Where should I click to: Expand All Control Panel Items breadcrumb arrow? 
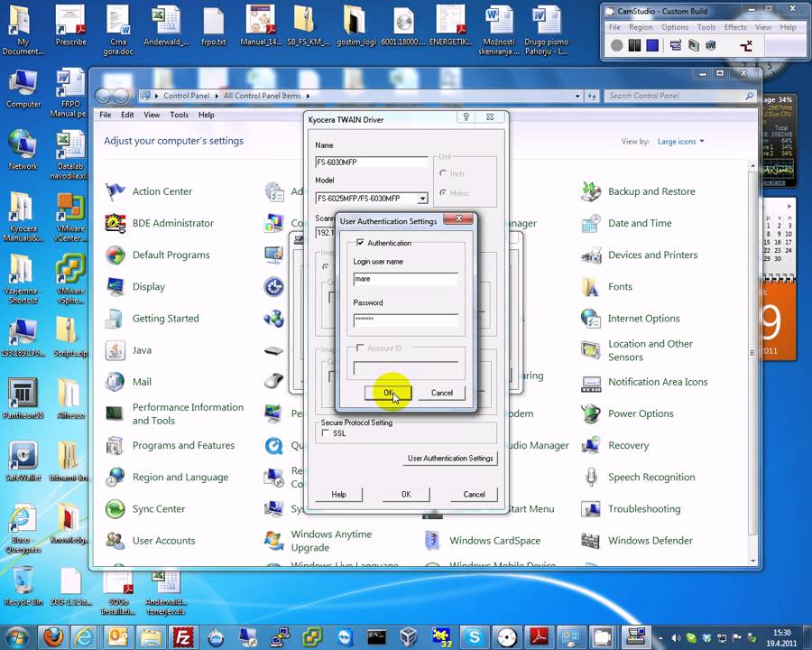coord(308,96)
